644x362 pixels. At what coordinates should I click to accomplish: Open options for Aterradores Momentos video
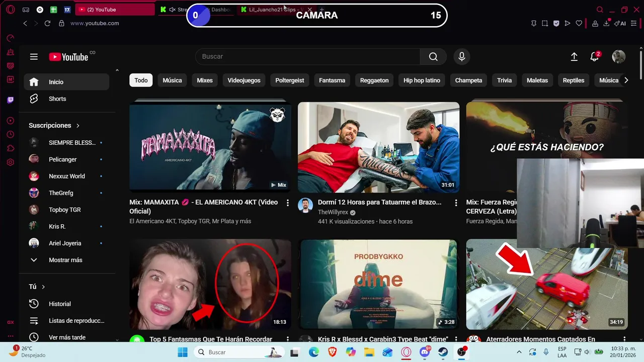click(x=624, y=340)
